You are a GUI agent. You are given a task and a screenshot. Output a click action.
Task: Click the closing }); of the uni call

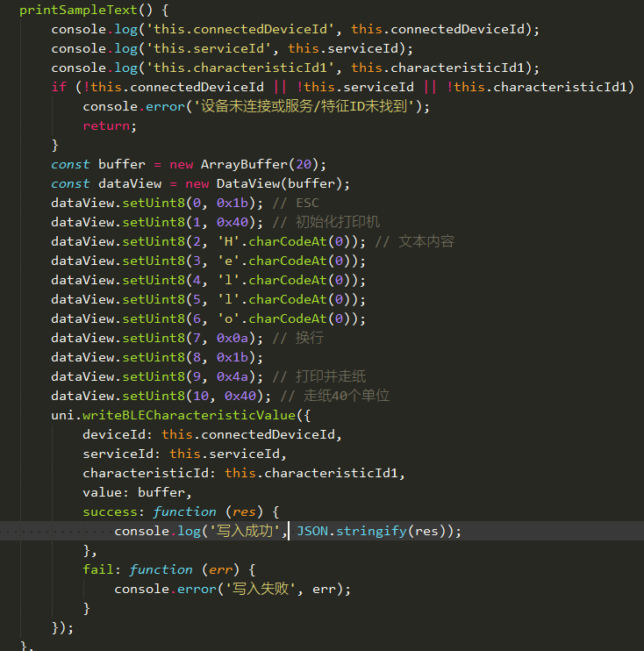[62, 628]
